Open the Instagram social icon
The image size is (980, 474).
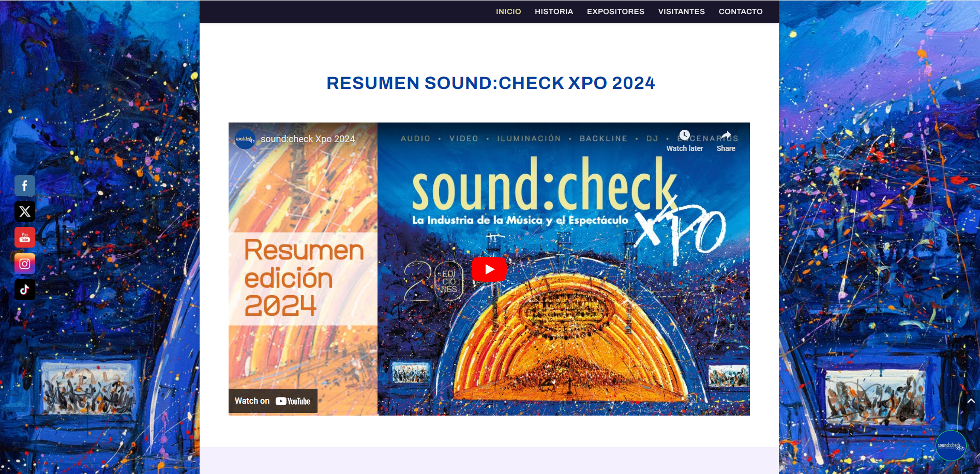coord(25,264)
